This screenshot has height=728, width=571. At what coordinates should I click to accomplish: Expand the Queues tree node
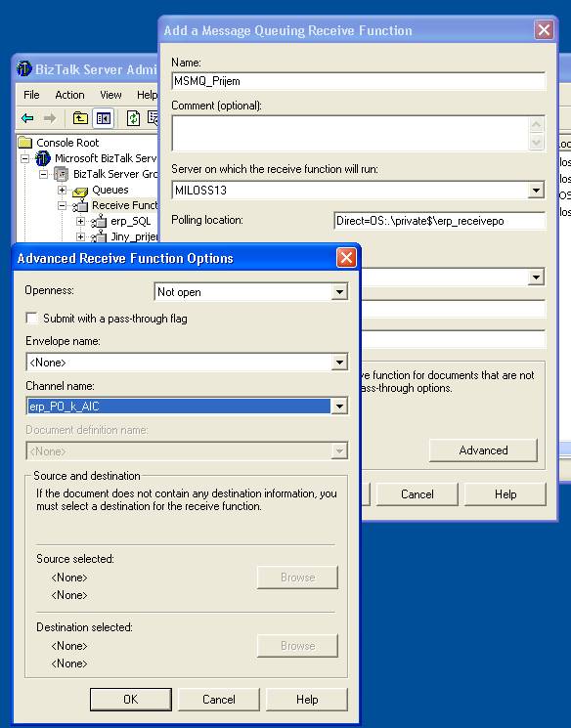click(x=62, y=190)
